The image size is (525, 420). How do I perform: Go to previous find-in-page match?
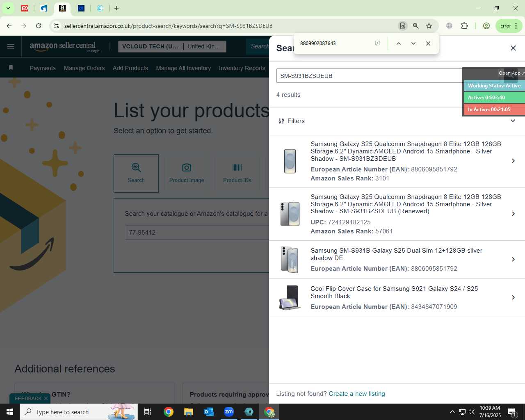[x=398, y=43]
